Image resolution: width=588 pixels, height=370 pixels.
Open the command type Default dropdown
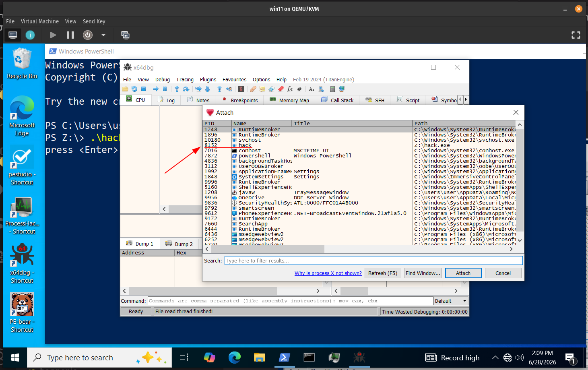pos(451,301)
